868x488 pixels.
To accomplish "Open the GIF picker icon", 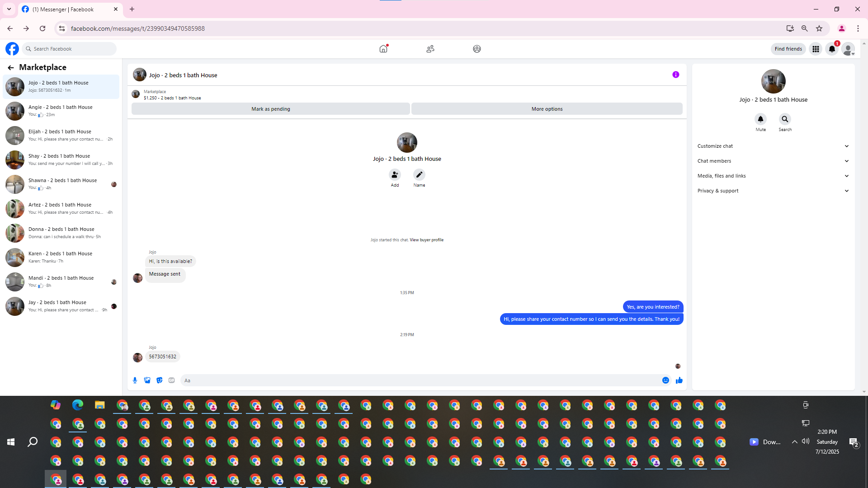I will pos(171,380).
